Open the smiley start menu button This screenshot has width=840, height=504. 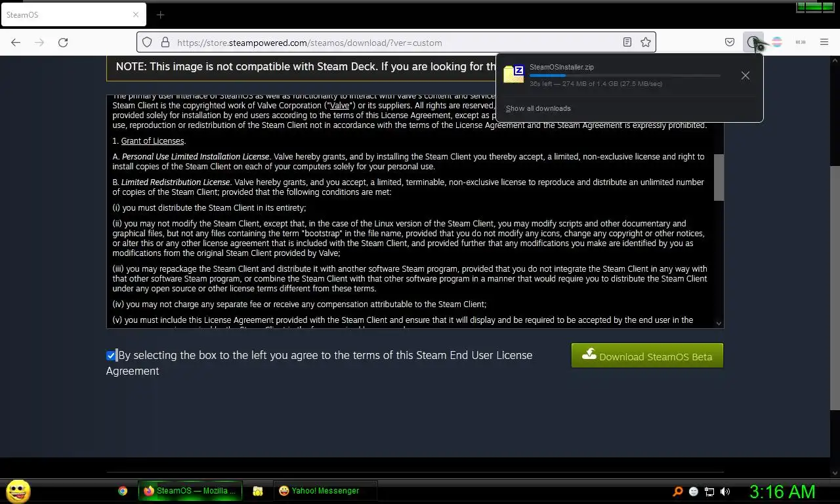(x=18, y=491)
